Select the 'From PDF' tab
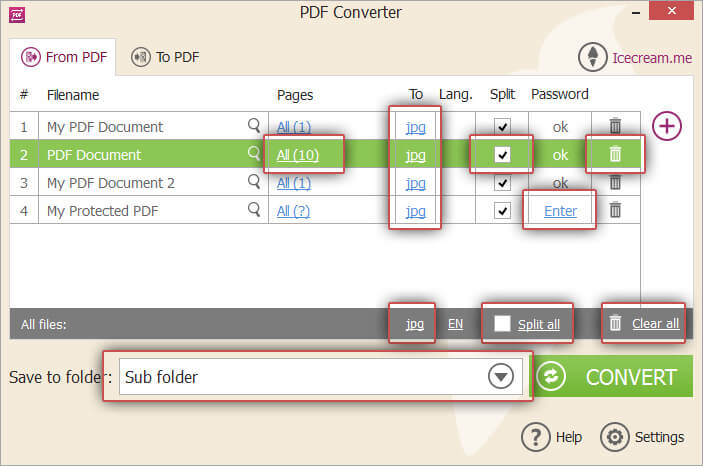The image size is (703, 466). coord(63,57)
